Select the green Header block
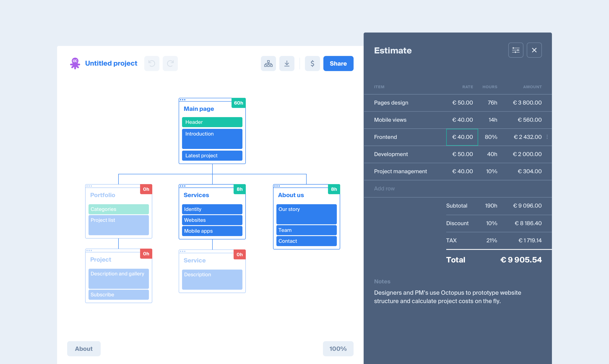609x364 pixels. coord(212,122)
